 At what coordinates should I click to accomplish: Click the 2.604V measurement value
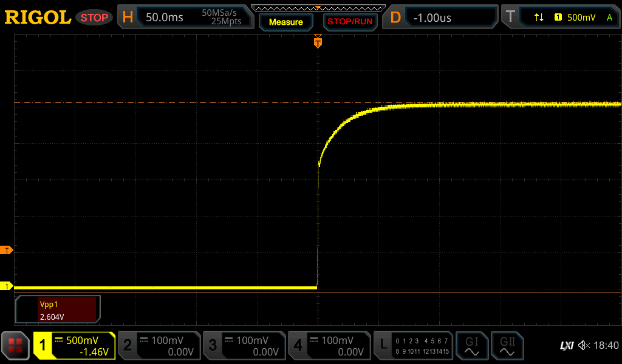pyautogui.click(x=52, y=317)
